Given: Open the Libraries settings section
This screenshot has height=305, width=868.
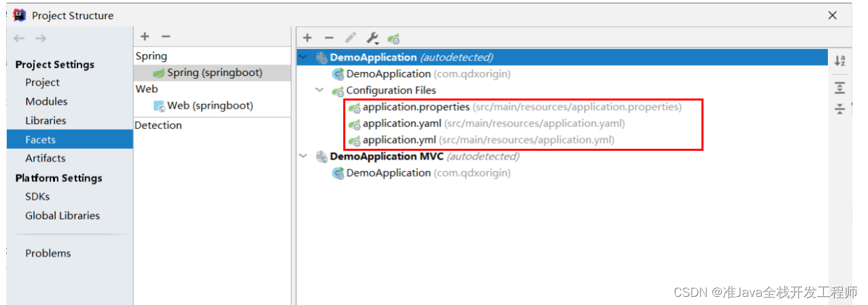Looking at the screenshot, I should pyautogui.click(x=46, y=120).
